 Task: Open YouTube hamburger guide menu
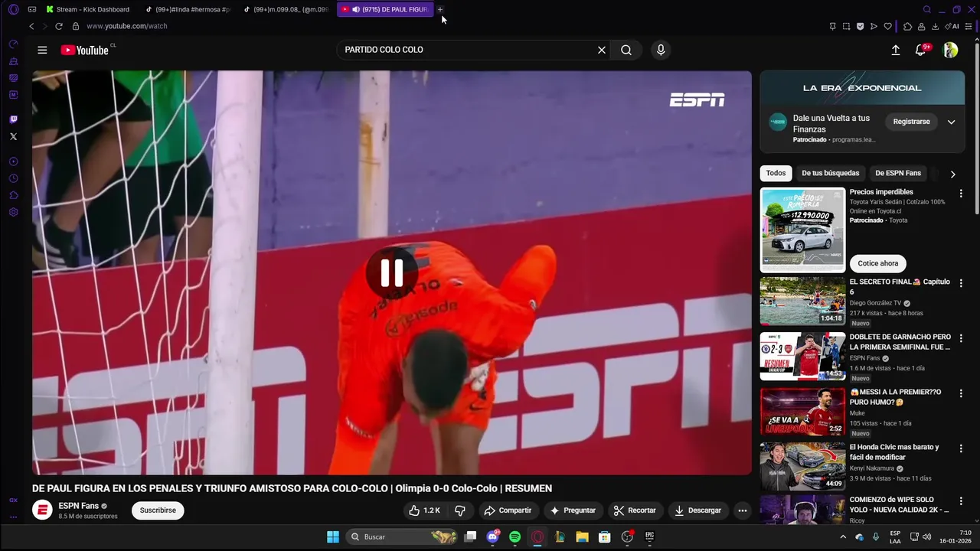click(x=42, y=50)
